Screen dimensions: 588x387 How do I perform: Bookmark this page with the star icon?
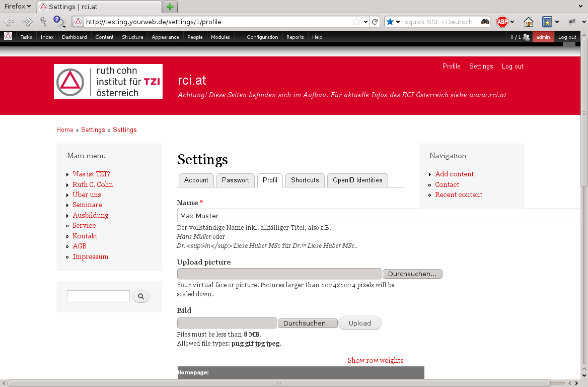[x=356, y=22]
